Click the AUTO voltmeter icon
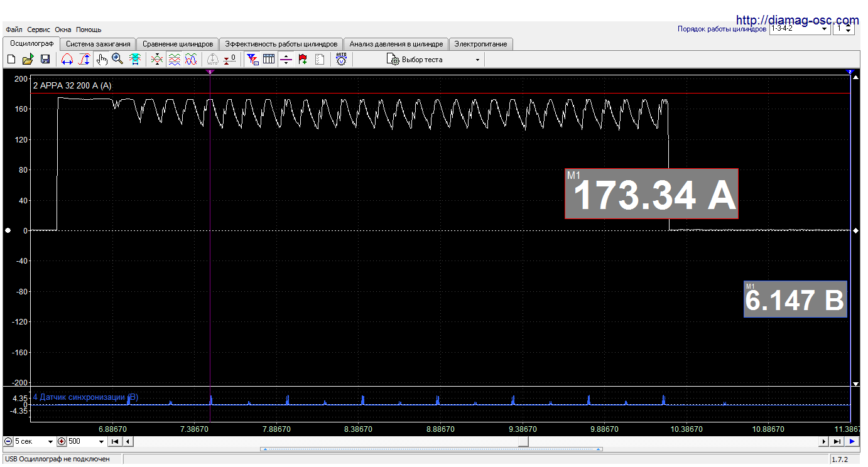The height and width of the screenshot is (467, 868). [341, 59]
